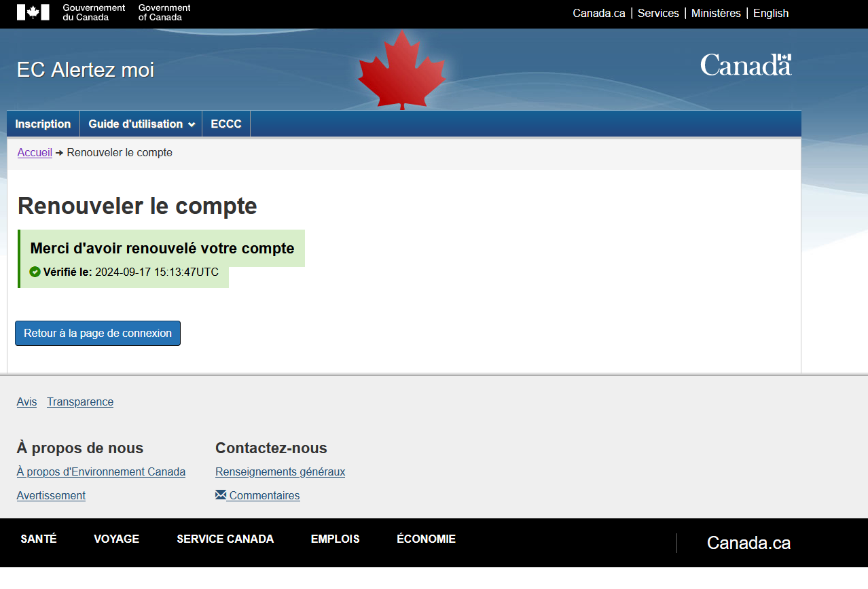
Task: Click Retour à la page de connexion
Action: tap(98, 334)
